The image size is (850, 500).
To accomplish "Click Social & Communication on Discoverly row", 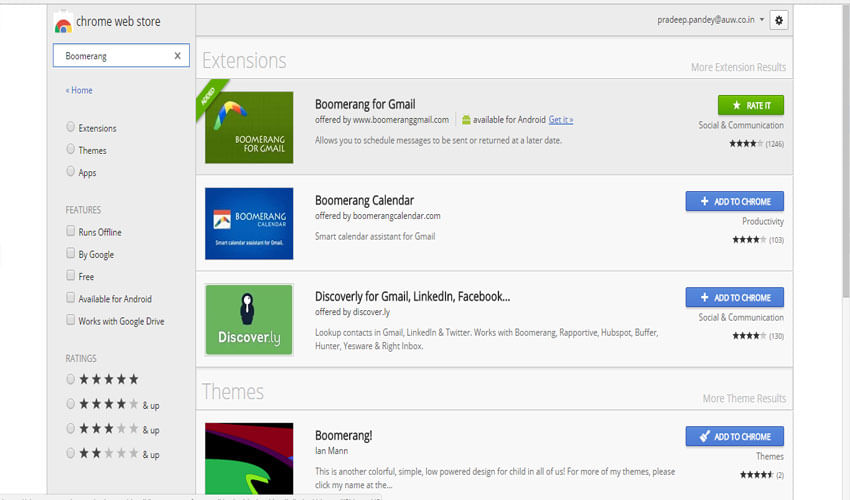I will pyautogui.click(x=741, y=317).
